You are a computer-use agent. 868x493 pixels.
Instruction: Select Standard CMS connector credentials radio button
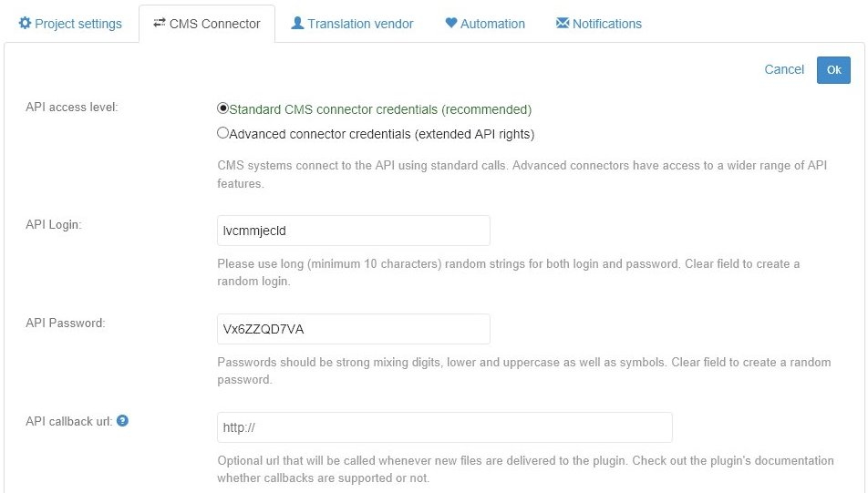click(x=222, y=108)
